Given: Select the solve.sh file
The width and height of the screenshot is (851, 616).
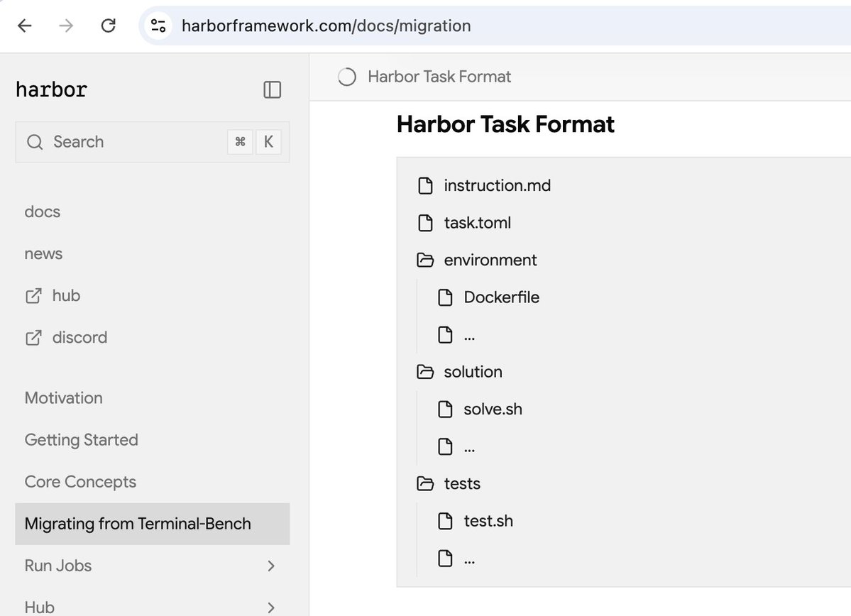Looking at the screenshot, I should (493, 409).
